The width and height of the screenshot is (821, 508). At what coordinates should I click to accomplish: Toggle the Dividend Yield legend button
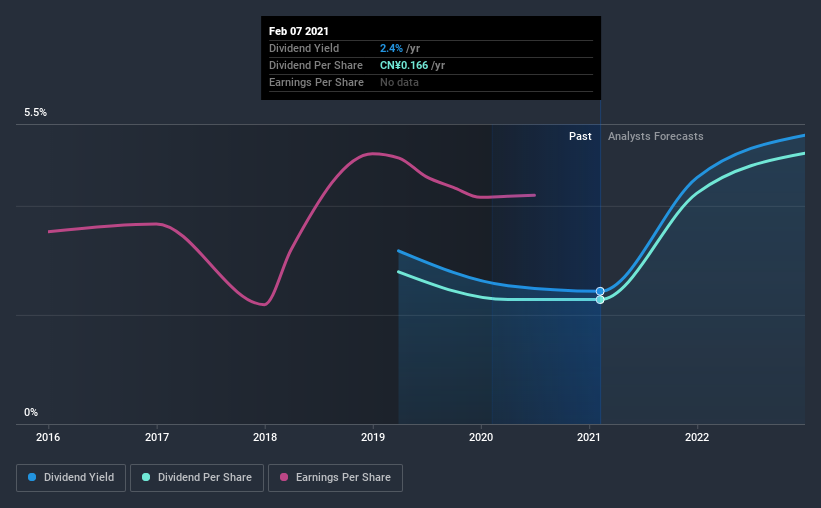point(71,478)
